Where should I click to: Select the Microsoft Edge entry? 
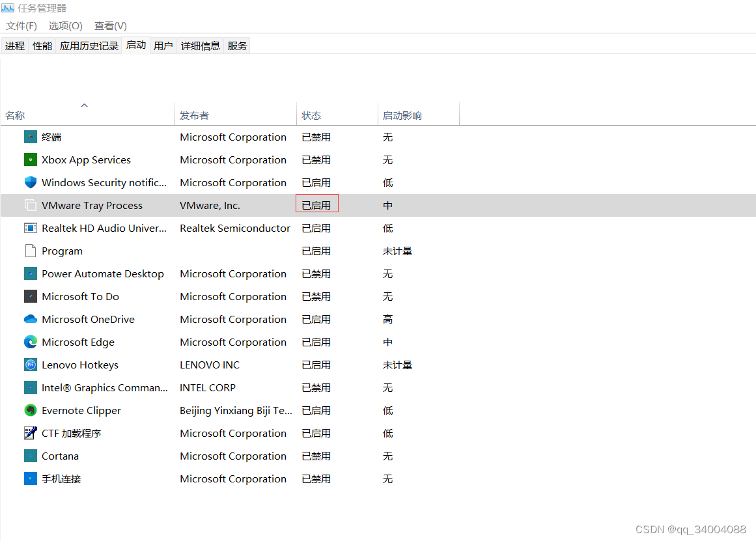[78, 342]
